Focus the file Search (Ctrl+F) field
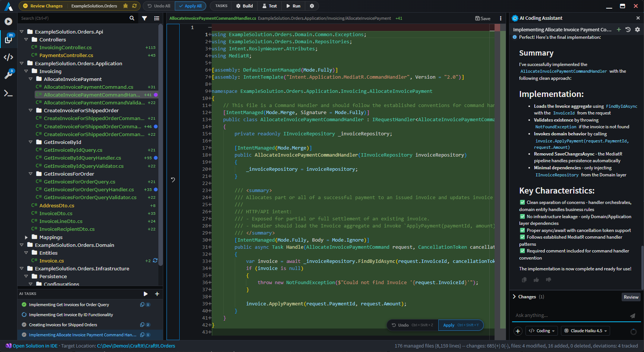 73,18
